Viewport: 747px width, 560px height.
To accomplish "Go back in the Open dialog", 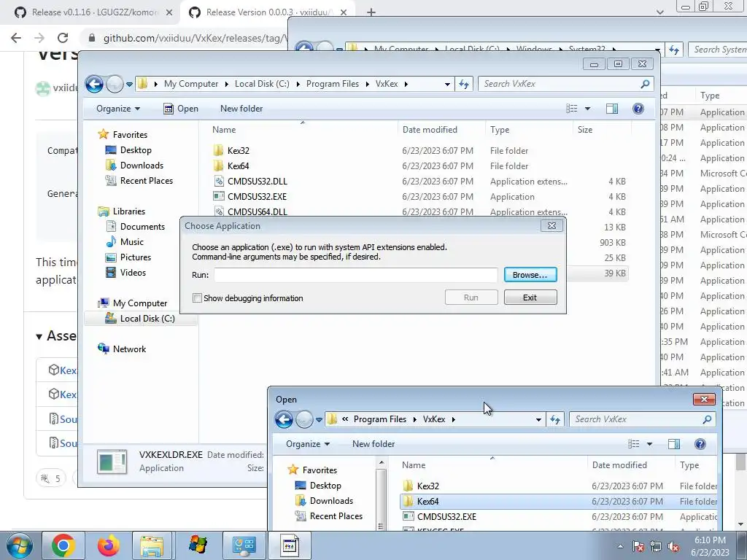I will (284, 419).
